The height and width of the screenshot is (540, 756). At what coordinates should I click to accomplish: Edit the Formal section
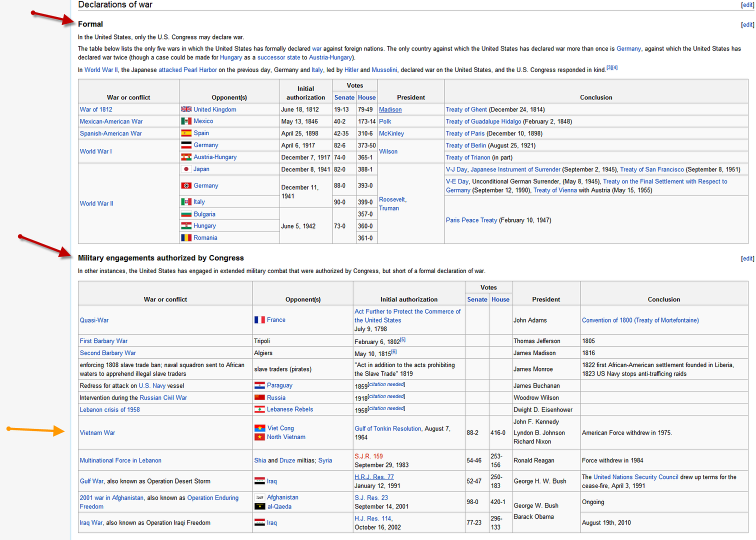[x=747, y=25]
